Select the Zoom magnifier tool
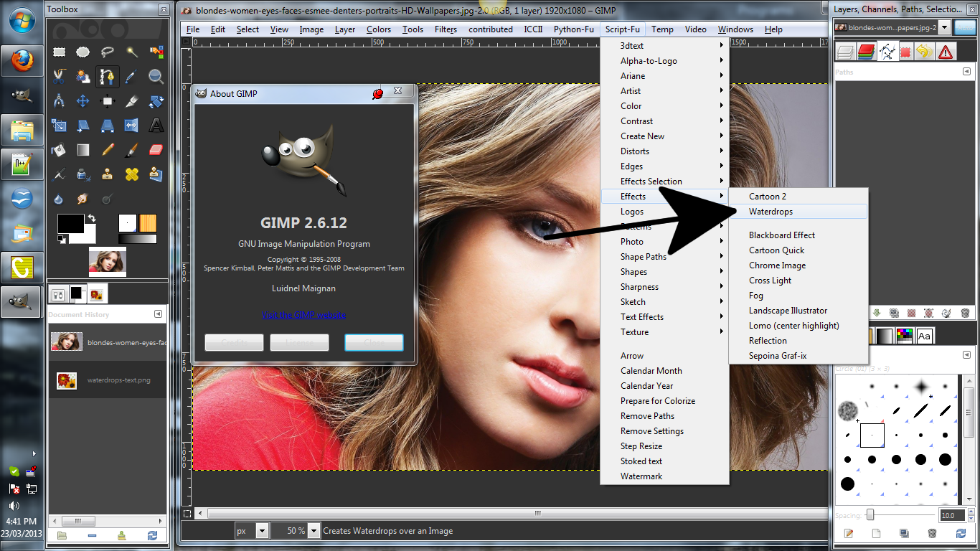Image resolution: width=980 pixels, height=551 pixels. pyautogui.click(x=156, y=76)
